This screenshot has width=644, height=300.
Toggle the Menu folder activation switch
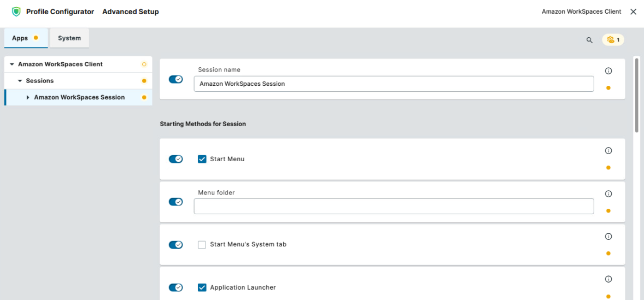(176, 202)
